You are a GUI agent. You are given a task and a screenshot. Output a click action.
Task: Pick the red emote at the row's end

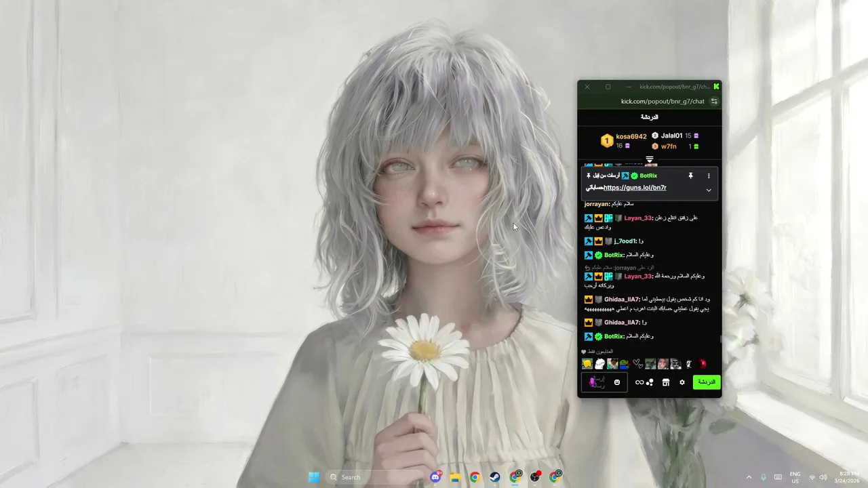pyautogui.click(x=703, y=364)
